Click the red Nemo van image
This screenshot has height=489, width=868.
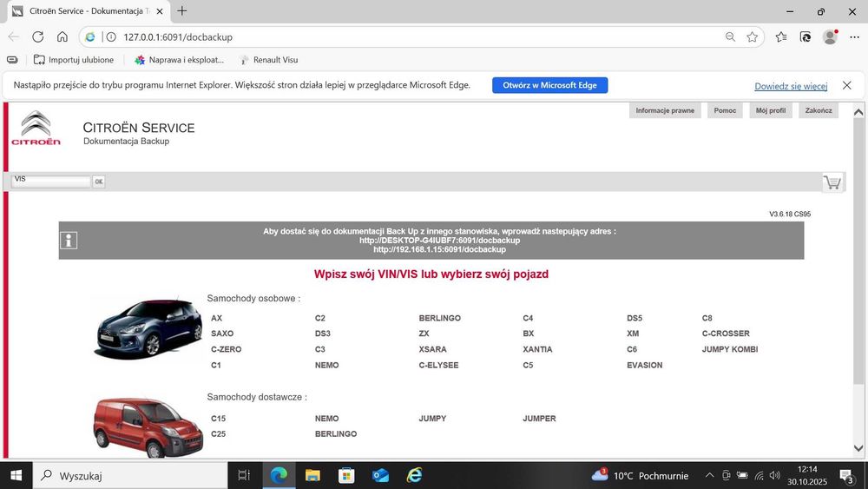[148, 427]
